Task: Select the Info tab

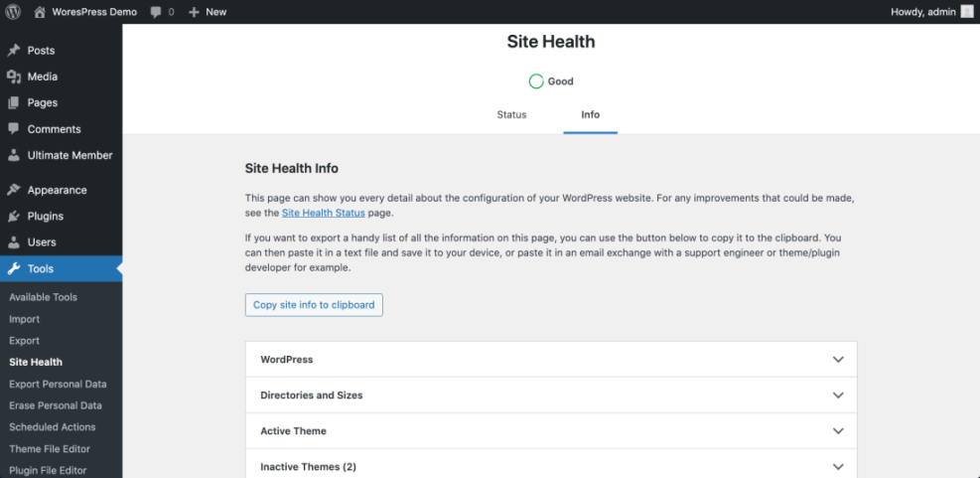Action: [590, 115]
